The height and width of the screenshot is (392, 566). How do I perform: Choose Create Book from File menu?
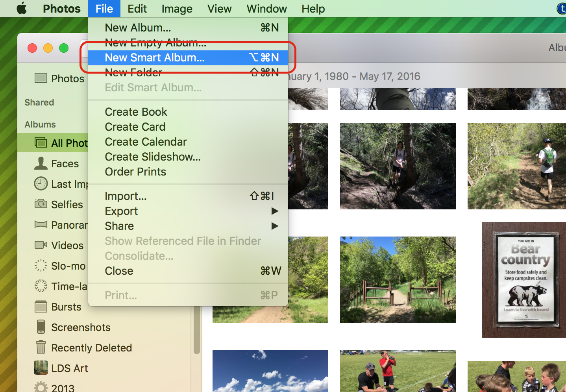[x=188, y=112]
